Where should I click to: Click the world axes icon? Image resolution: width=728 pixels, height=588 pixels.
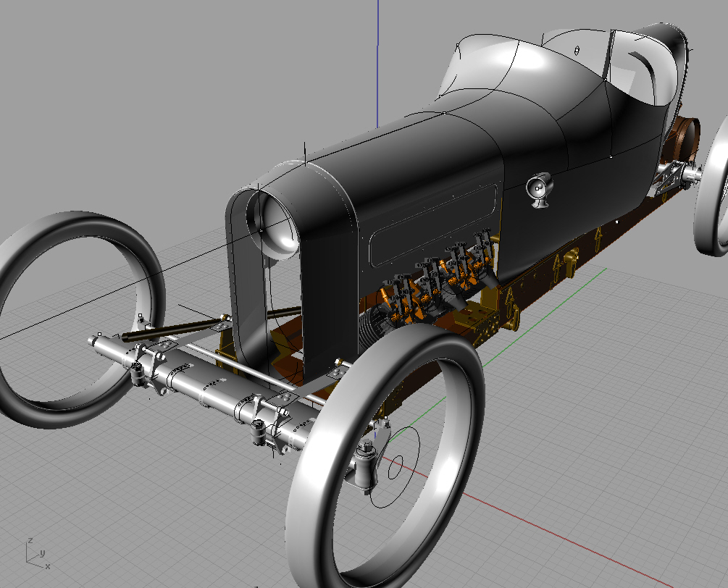point(36,553)
